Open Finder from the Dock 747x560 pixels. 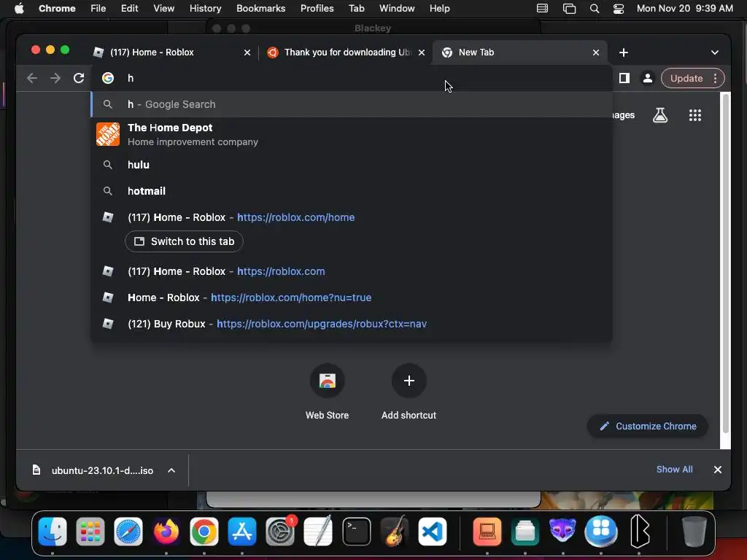(53, 532)
